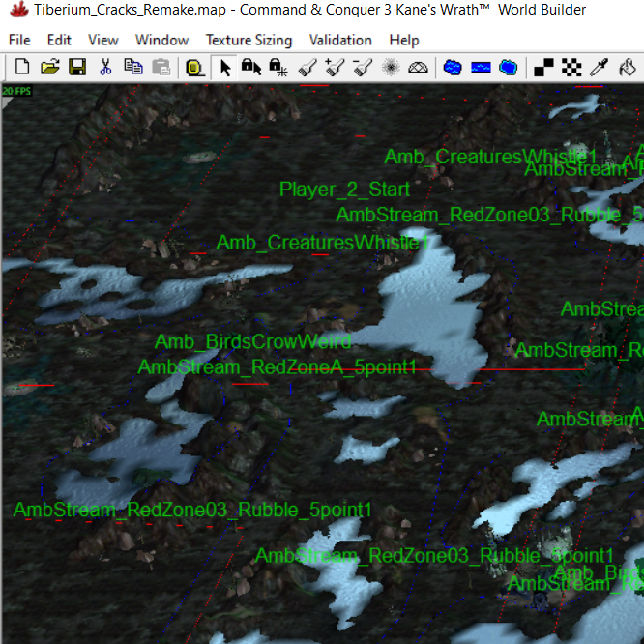Image resolution: width=644 pixels, height=644 pixels.
Task: Click the New map document icon
Action: 22,67
